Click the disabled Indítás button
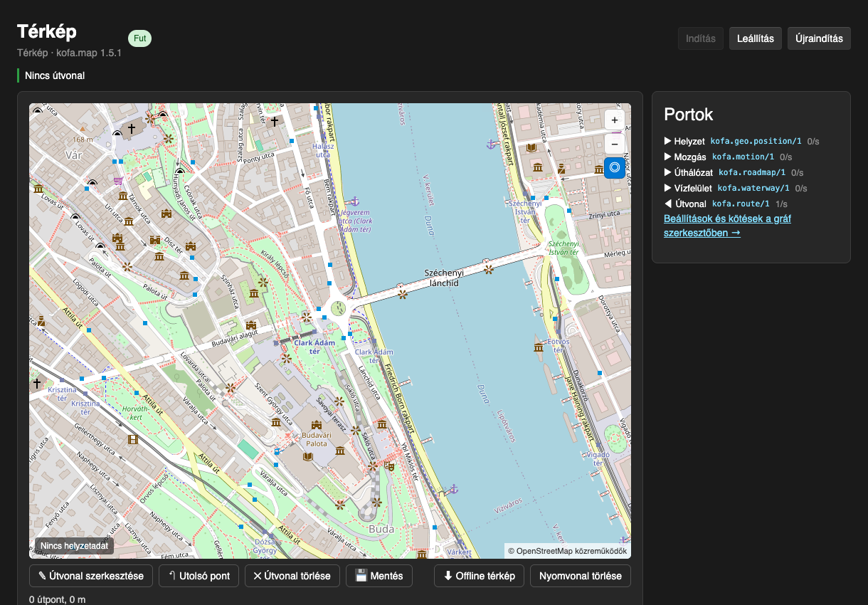This screenshot has height=605, width=868. click(x=701, y=38)
